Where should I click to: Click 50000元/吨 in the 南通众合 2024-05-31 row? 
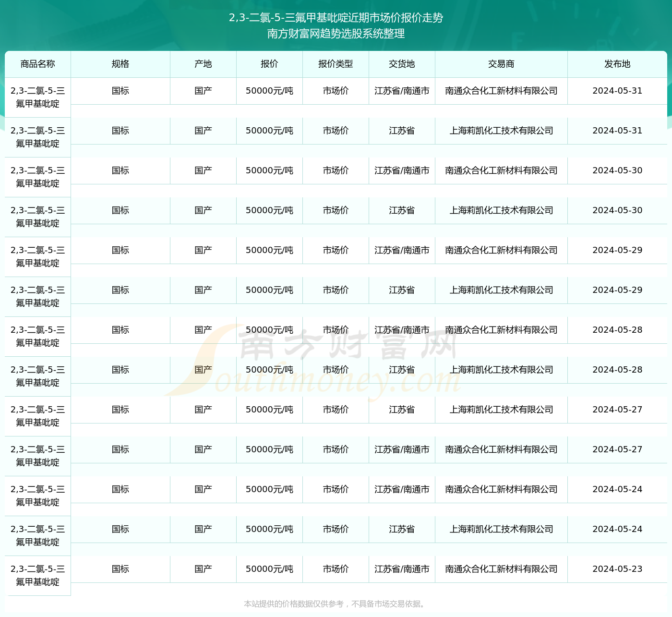[269, 91]
